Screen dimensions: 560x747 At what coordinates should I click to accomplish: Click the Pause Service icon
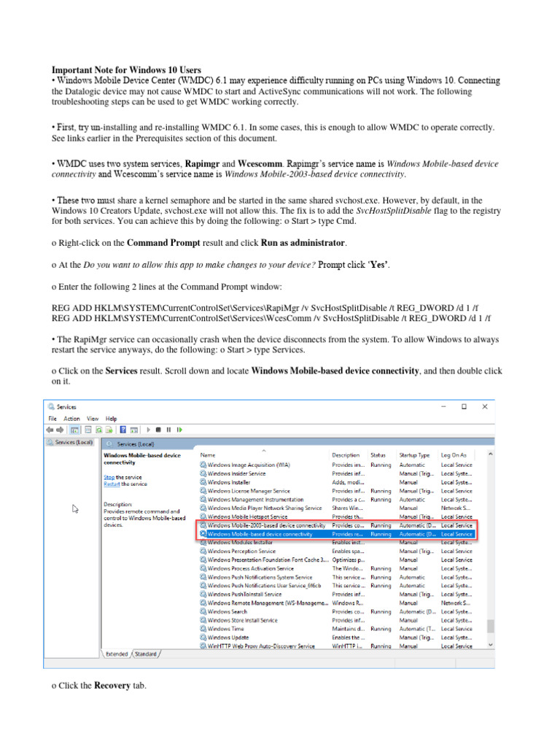(168, 430)
